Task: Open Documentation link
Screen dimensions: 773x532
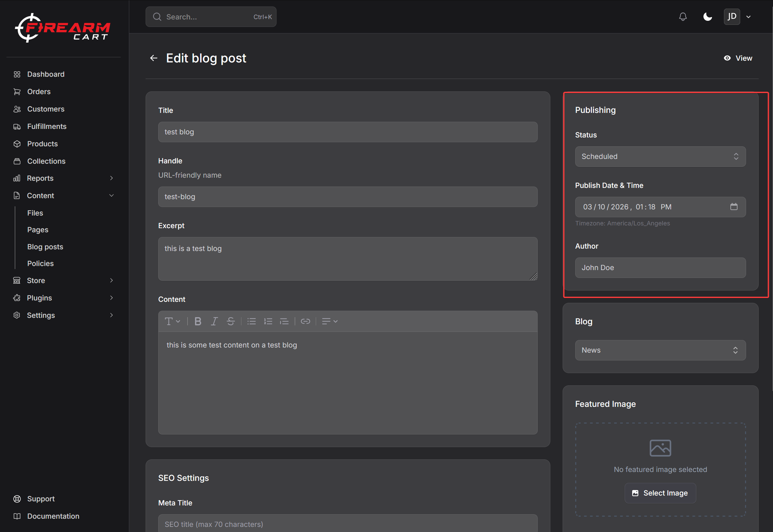Action: tap(53, 516)
